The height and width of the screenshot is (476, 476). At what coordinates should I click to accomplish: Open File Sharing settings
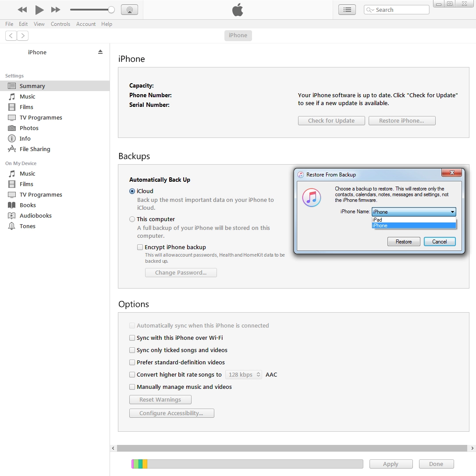pos(34,149)
